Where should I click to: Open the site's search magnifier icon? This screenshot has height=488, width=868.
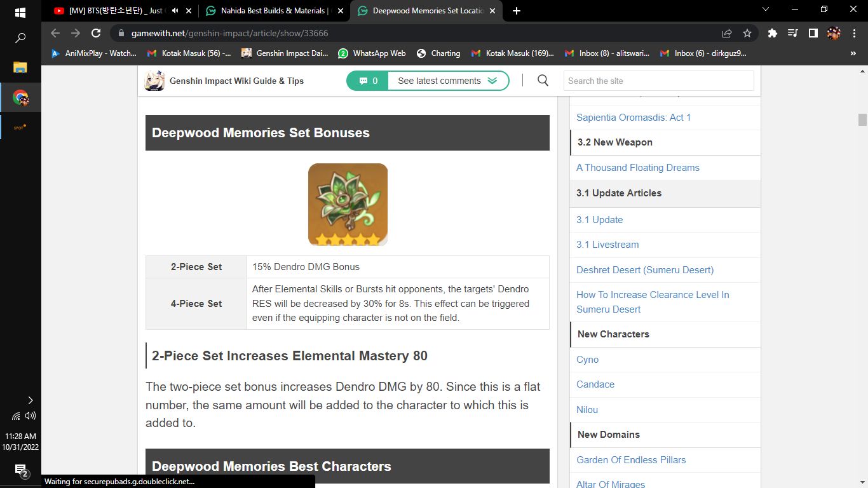542,81
